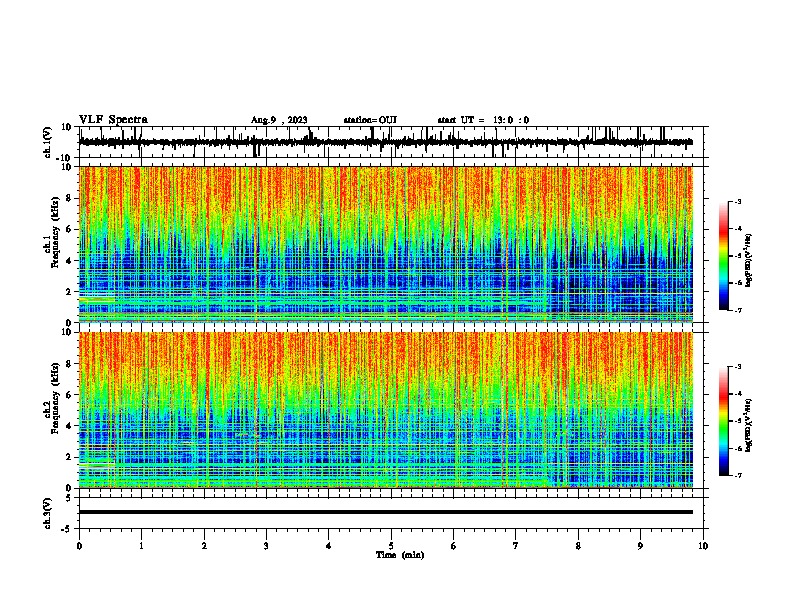Click the "2" kHz tick on ch.2 spectrogram
The width and height of the screenshot is (792, 612).
[x=69, y=457]
